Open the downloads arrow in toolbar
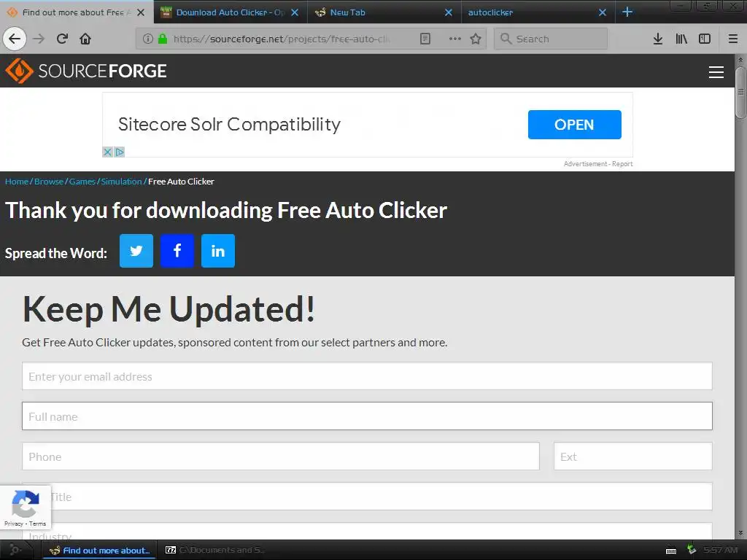747x560 pixels. coord(658,39)
